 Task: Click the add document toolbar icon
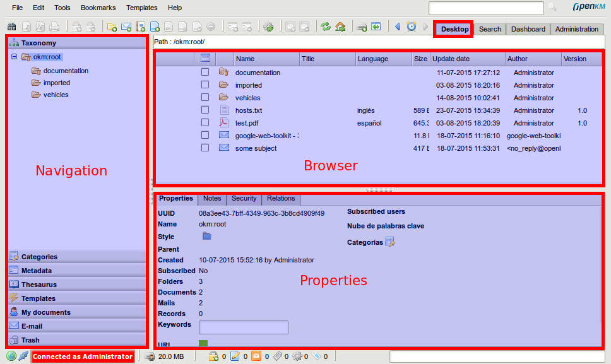[x=155, y=27]
